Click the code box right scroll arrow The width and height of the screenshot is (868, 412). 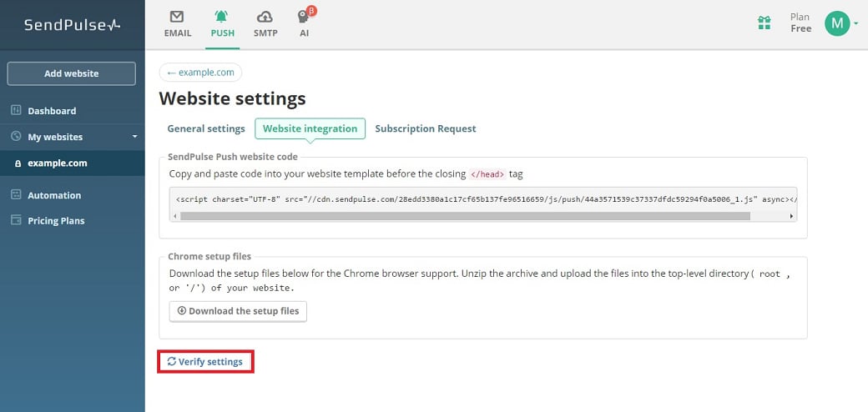point(791,216)
